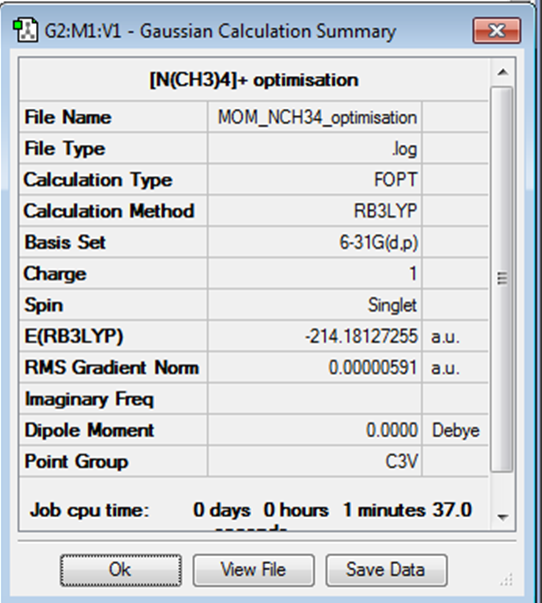The width and height of the screenshot is (542, 603).
Task: Select the File Name value MOM_NCH34_optimisation
Action: [315, 117]
